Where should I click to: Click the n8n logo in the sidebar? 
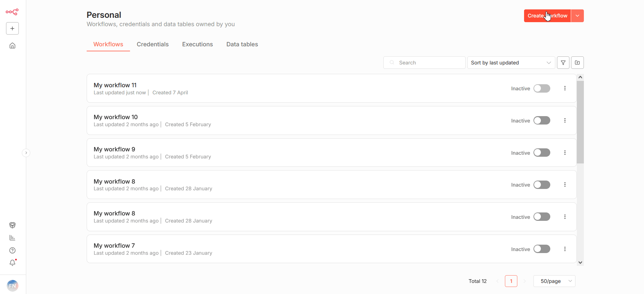pos(12,12)
